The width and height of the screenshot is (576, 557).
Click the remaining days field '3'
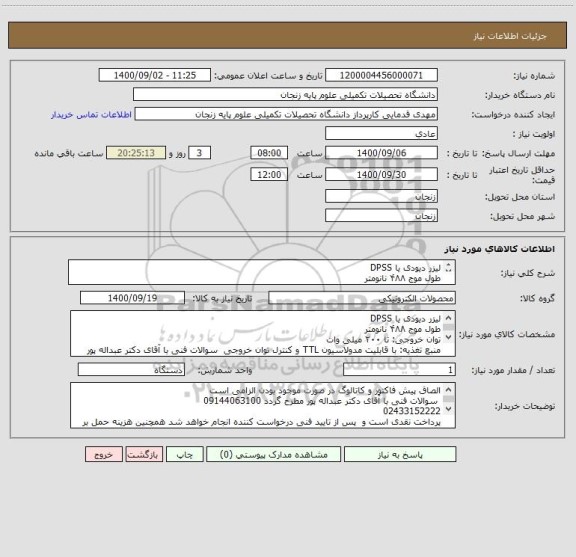coord(199,153)
